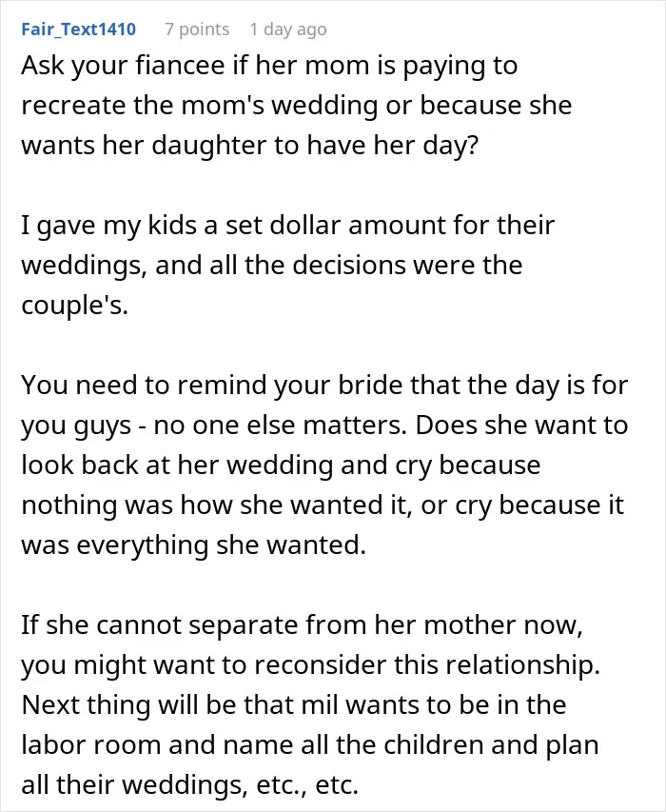Click the line beginning "recreate the mom's wedding"
The width and height of the screenshot is (666, 812).
click(297, 105)
